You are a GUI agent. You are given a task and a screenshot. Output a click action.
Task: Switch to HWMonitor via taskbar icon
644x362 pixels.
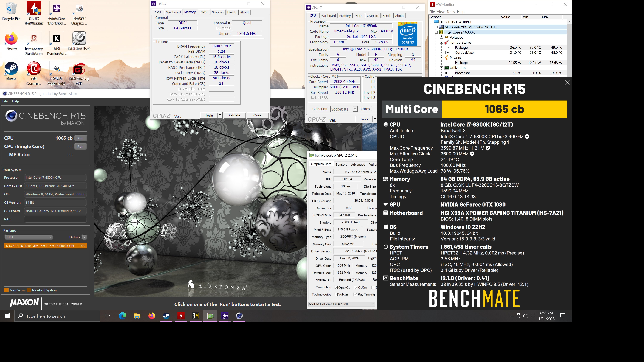(181, 316)
